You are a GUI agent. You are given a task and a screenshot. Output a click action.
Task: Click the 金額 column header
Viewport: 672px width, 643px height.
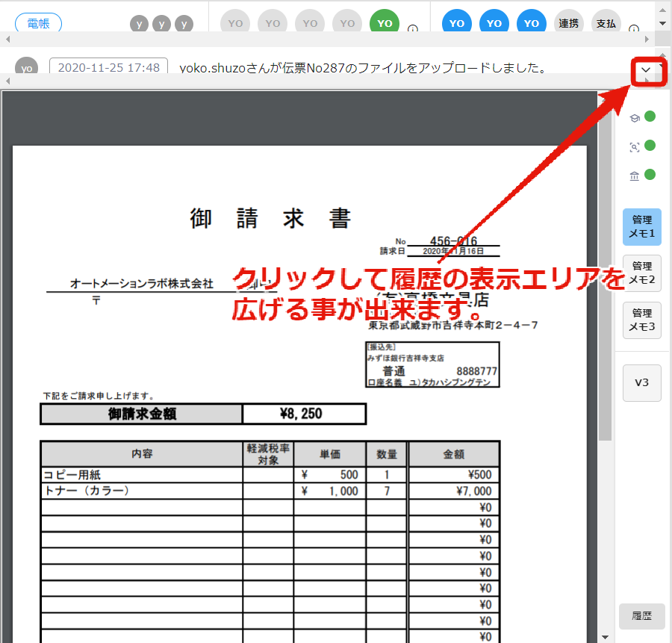[454, 454]
